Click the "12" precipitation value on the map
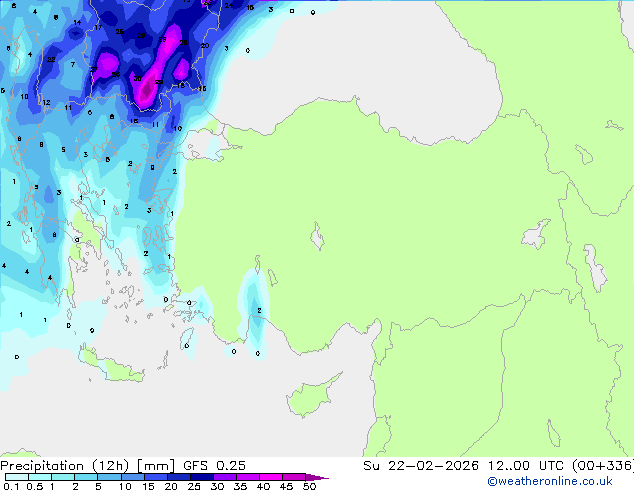 pyautogui.click(x=46, y=103)
